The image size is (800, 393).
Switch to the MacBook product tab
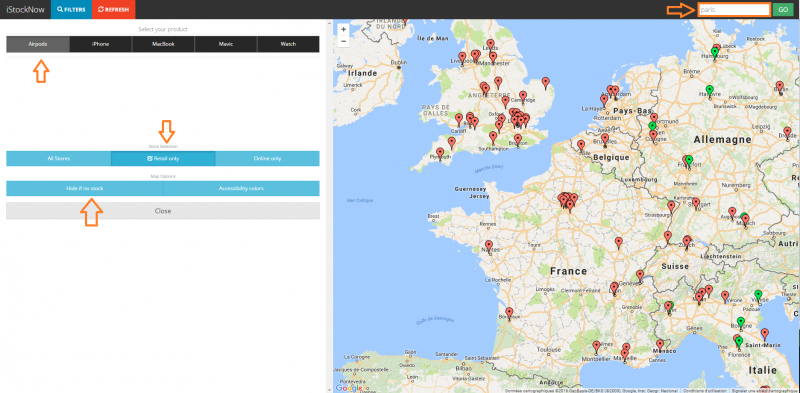click(163, 44)
